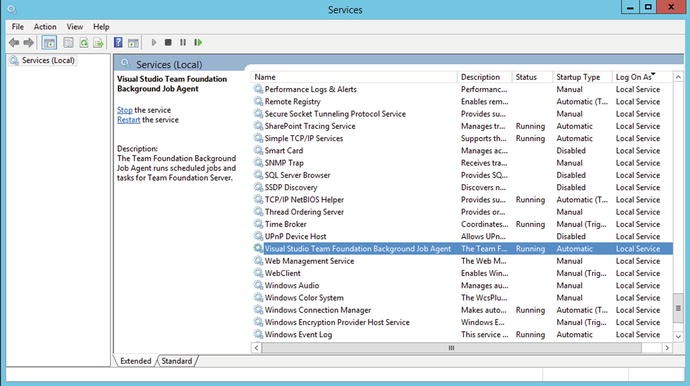Sort by the Description column header
Viewport: 690px width, 386px height.
click(x=484, y=77)
